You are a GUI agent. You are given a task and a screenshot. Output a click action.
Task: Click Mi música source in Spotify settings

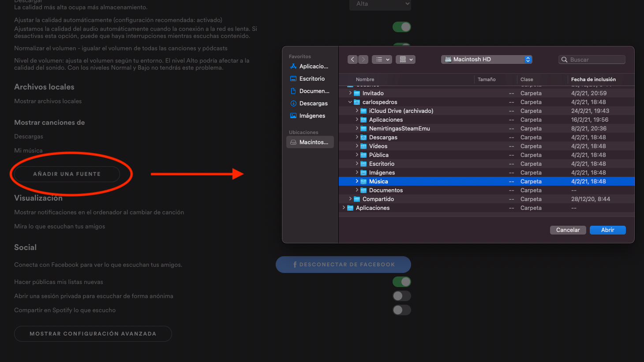[28, 150]
